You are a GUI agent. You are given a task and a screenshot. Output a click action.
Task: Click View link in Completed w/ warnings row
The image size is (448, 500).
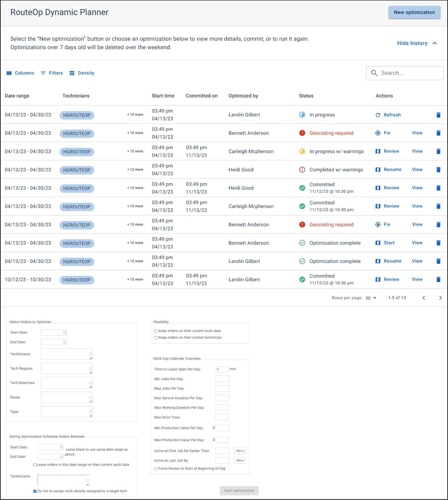pos(417,169)
